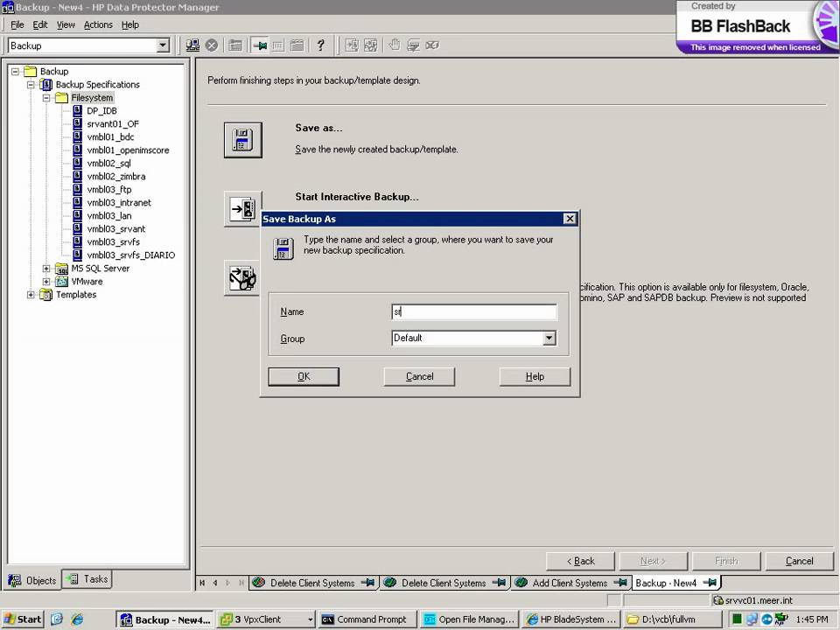The width and height of the screenshot is (840, 630).
Task: Click Cancel wizard button at bottom
Action: pos(799,561)
